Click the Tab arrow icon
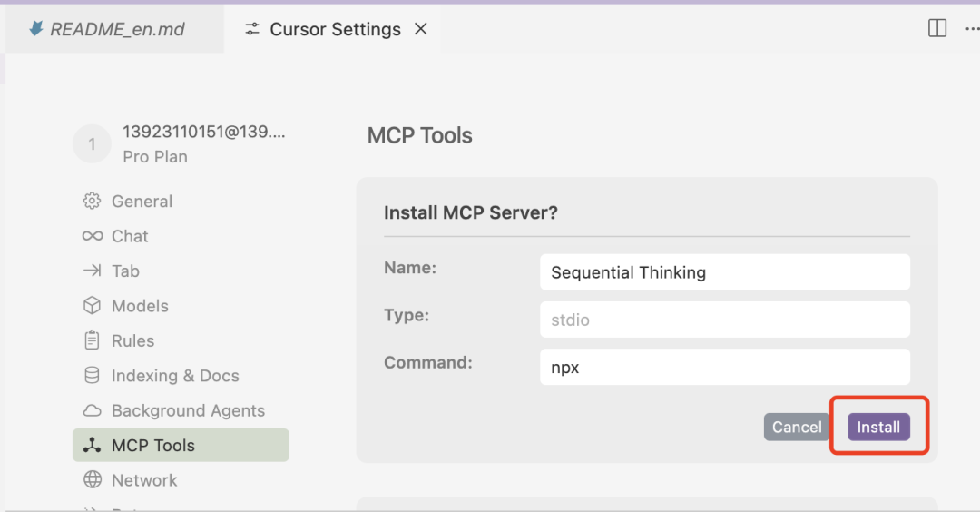The image size is (980, 512). (92, 271)
